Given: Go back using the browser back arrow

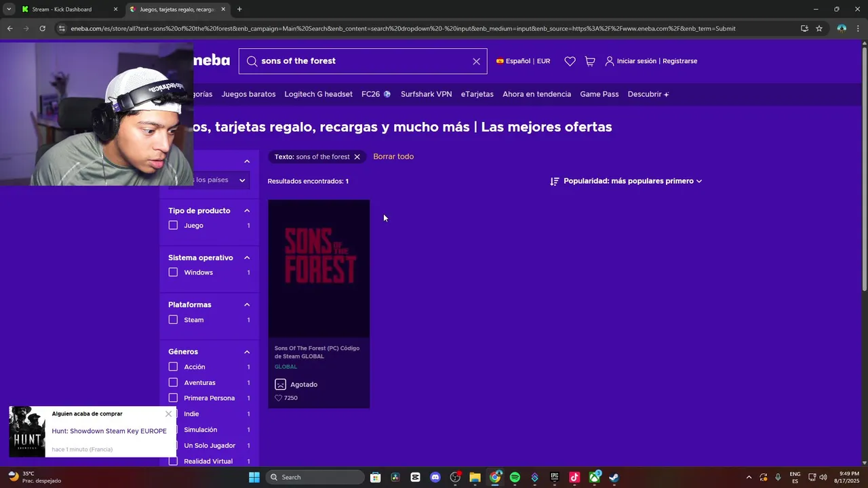Looking at the screenshot, I should pyautogui.click(x=9, y=28).
